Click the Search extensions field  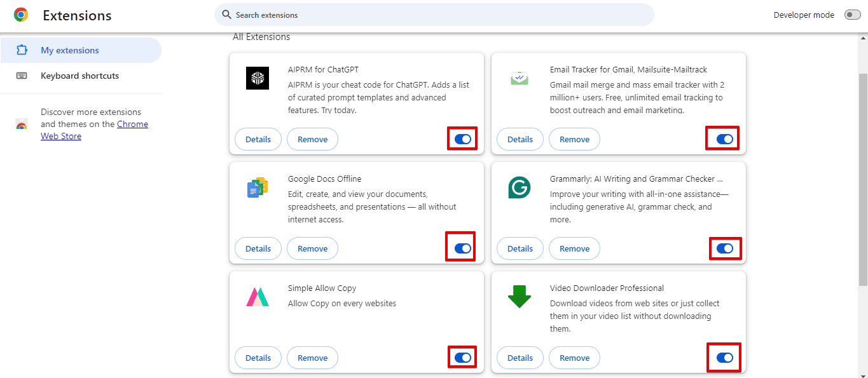(439, 15)
